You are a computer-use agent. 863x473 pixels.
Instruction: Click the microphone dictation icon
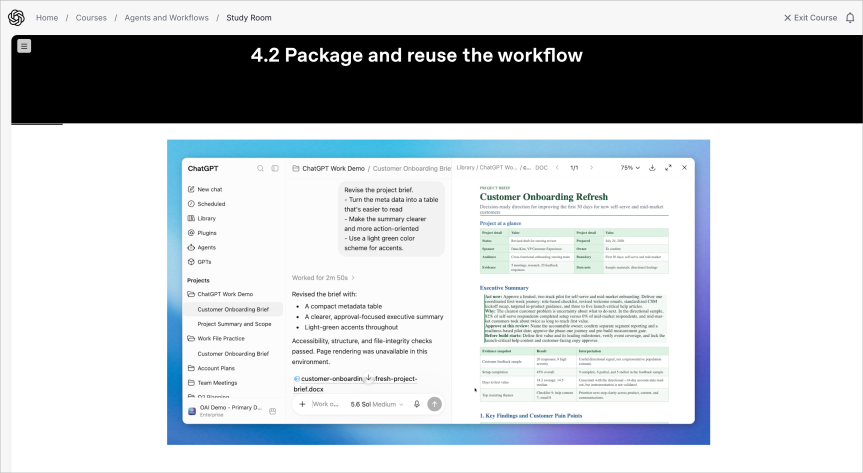click(x=417, y=404)
